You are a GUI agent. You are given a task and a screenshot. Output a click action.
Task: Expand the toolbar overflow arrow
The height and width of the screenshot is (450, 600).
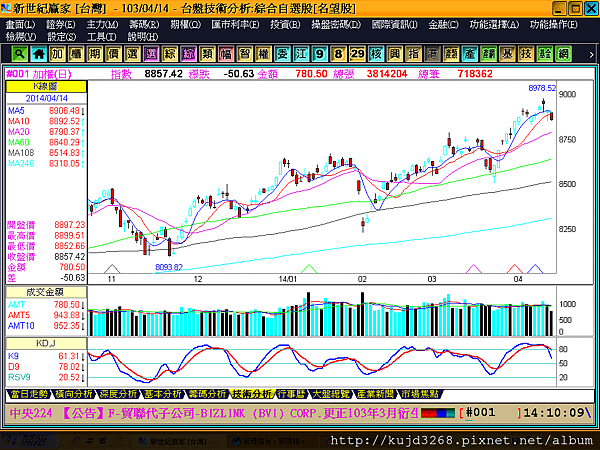coord(591,54)
